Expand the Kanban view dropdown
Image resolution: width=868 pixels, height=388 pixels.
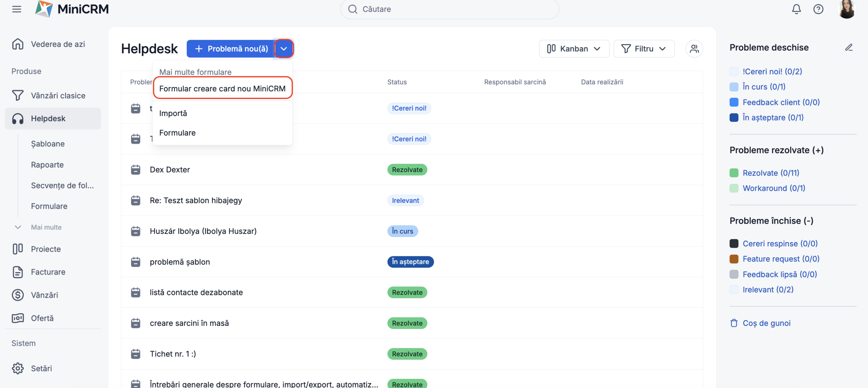[x=574, y=49]
